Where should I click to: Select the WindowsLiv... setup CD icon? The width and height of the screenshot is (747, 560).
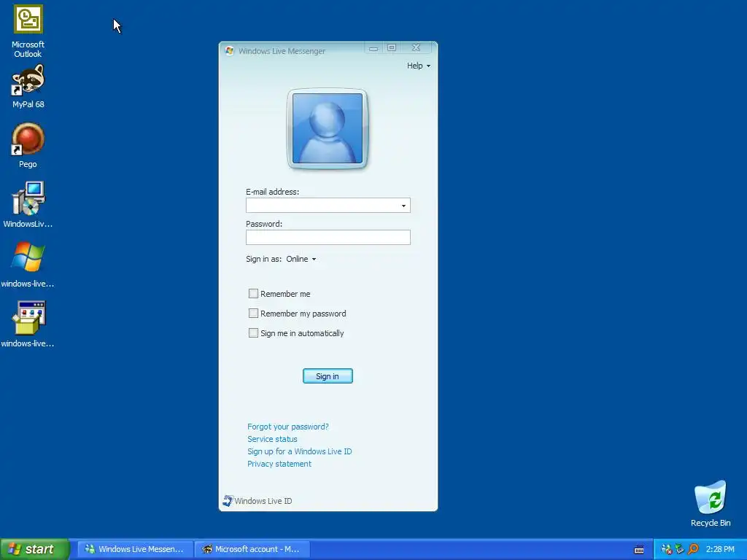[x=28, y=205]
